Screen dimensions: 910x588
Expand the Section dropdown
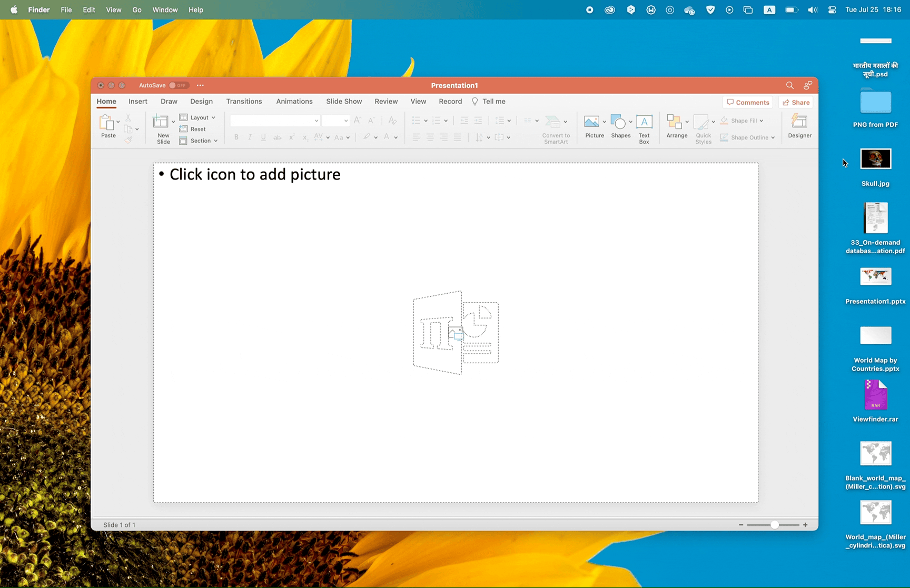click(x=199, y=141)
